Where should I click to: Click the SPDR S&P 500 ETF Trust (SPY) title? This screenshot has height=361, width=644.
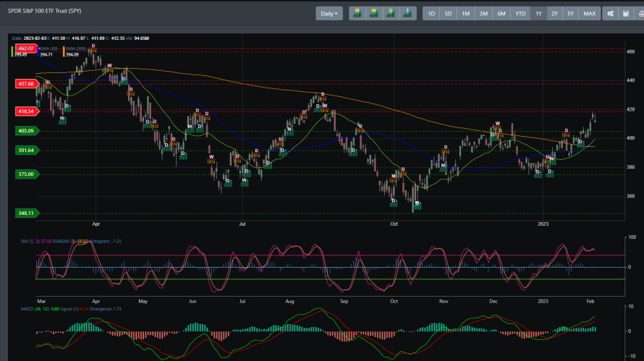click(44, 11)
